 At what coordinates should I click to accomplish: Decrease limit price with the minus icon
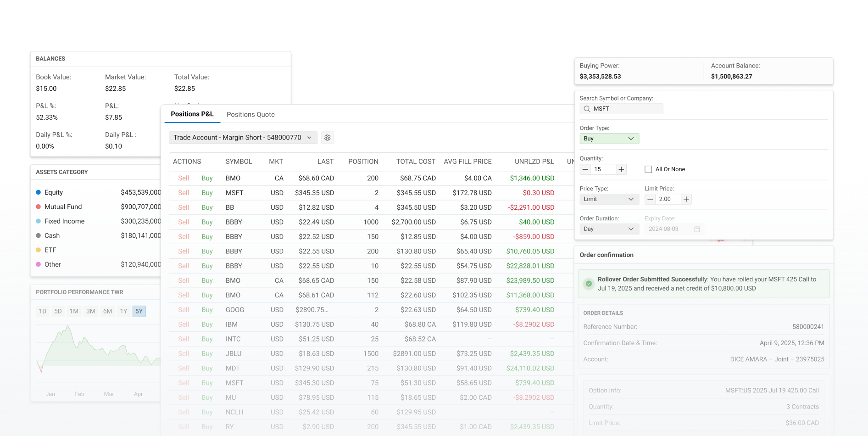click(650, 199)
